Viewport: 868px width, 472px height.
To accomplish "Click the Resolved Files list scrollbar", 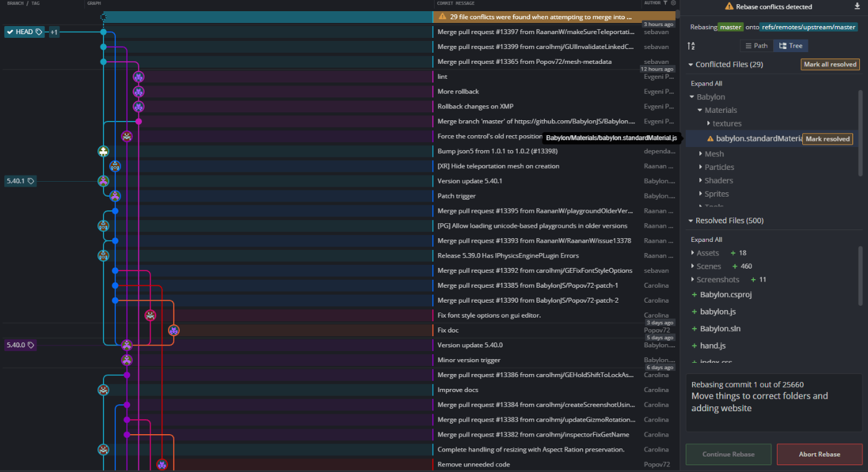I will pos(860,277).
